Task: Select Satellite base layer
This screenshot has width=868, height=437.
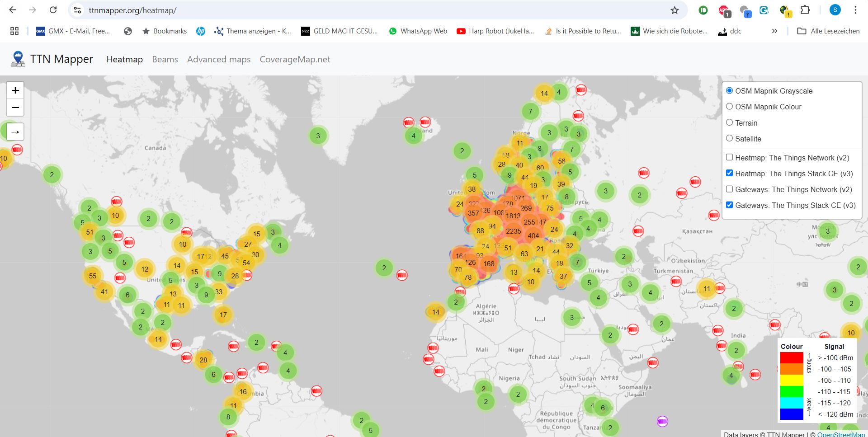Action: (729, 138)
